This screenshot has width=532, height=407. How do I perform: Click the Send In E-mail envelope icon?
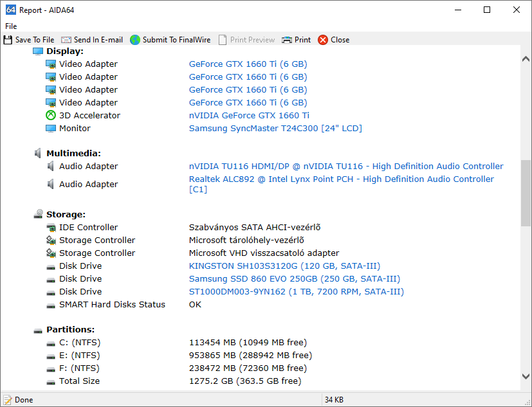[66, 40]
